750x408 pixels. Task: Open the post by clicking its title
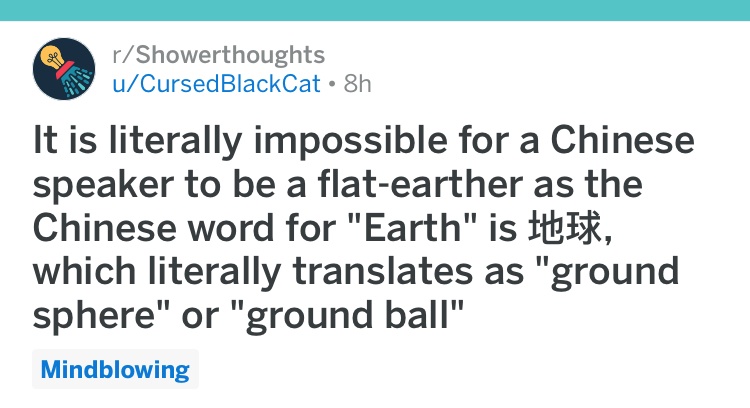364,228
